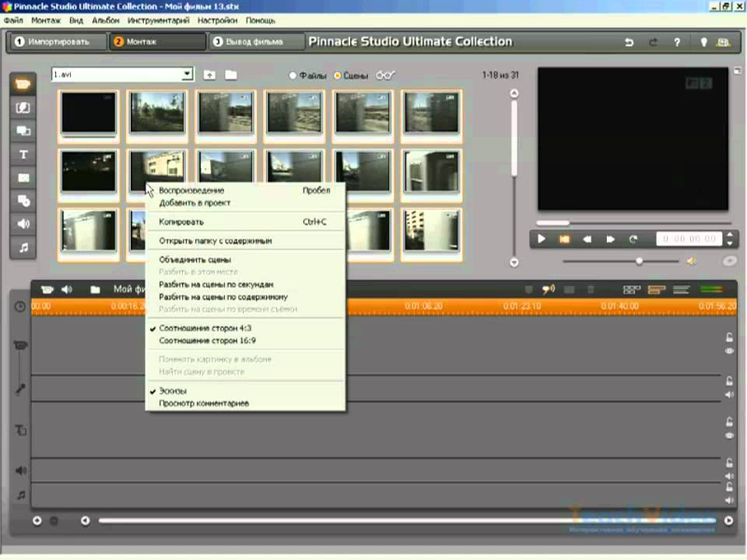The width and height of the screenshot is (747, 560).
Task: Open the sound effects album tab
Action: click(x=23, y=224)
